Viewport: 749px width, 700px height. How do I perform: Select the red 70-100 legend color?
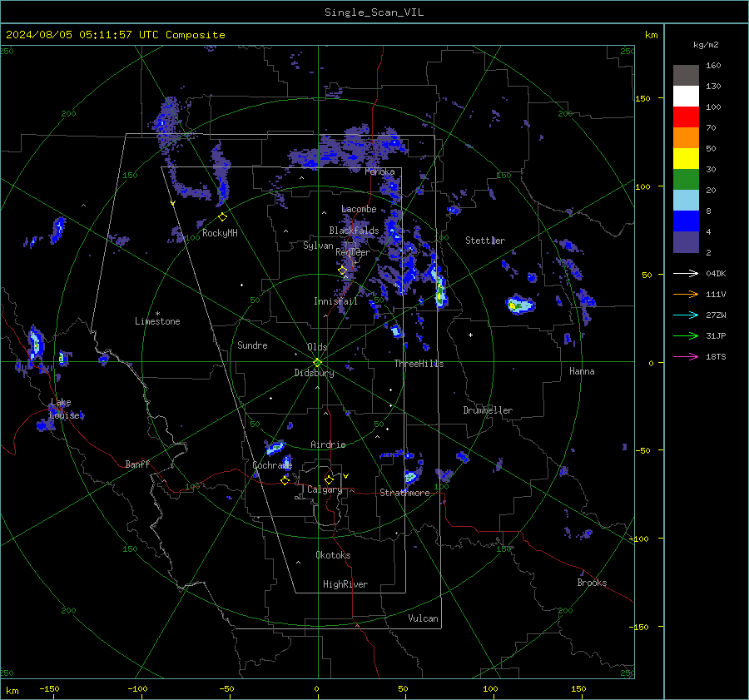[686, 117]
